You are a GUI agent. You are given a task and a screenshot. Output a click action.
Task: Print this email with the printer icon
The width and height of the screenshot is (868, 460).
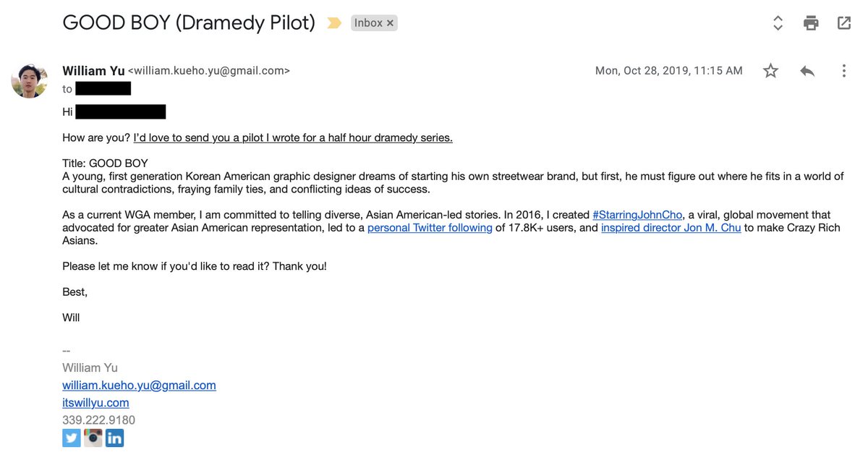811,23
